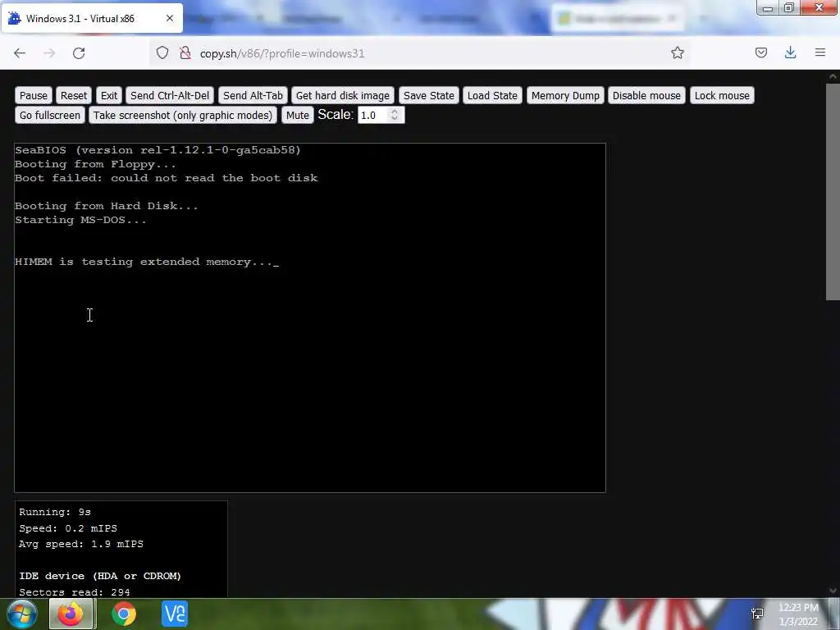Click the page vertical scrollbar thumb
The width and height of the screenshot is (840, 630).
(x=833, y=191)
